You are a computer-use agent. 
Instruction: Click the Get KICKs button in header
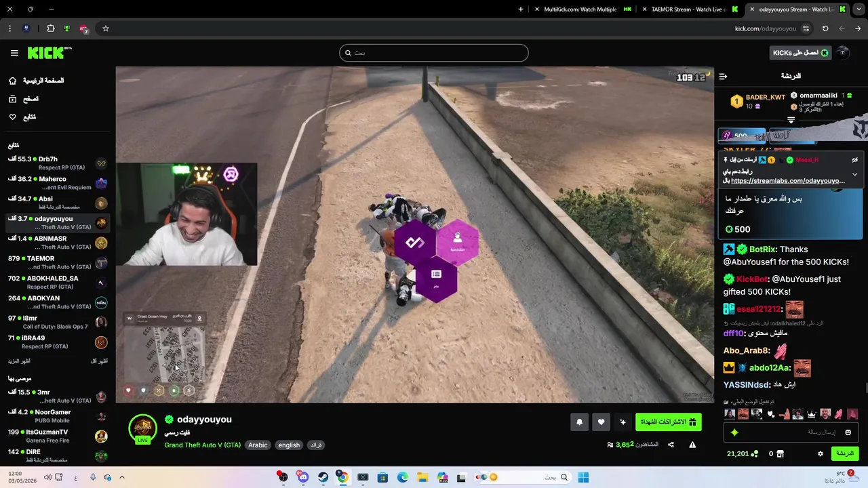coord(800,53)
